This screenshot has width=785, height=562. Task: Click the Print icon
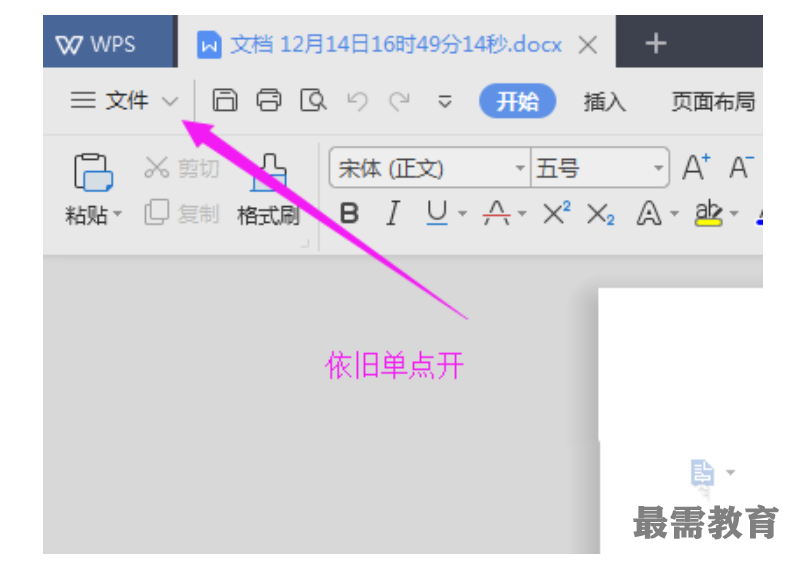269,100
